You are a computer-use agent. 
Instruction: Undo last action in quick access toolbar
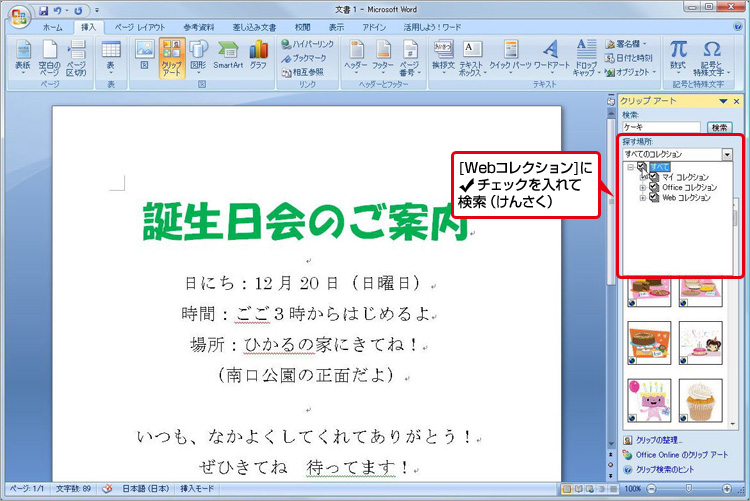point(57,10)
